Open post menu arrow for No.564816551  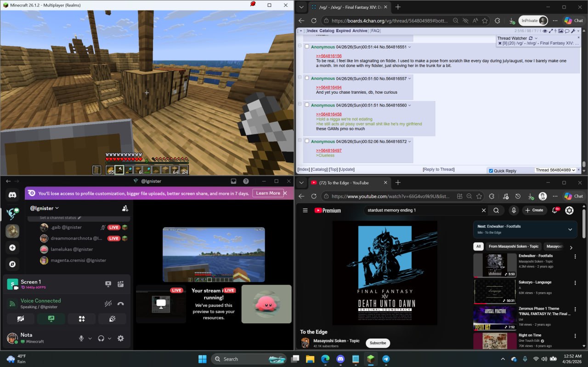410,47
